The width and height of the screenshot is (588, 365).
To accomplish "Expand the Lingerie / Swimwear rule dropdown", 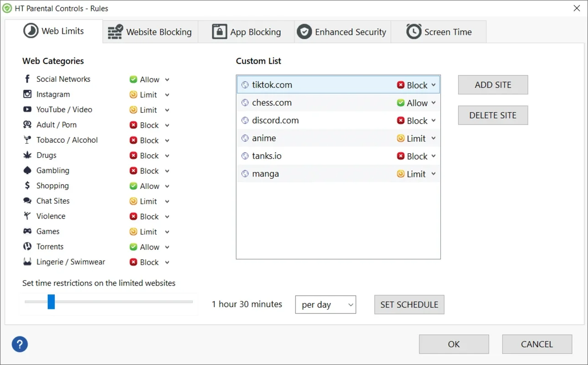I will (x=167, y=262).
